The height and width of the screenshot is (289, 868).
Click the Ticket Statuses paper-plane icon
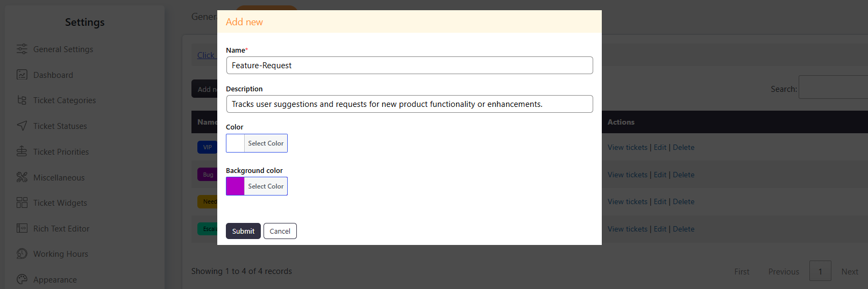(22, 126)
